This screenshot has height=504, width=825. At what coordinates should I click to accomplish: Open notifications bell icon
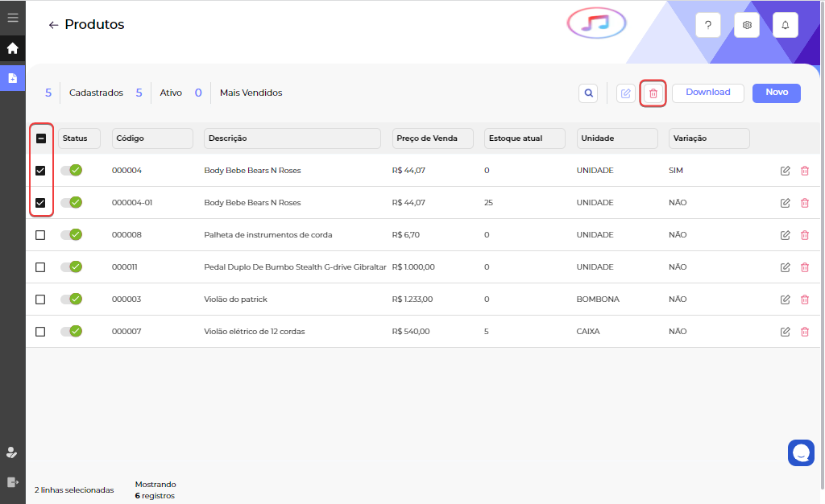[x=786, y=26]
